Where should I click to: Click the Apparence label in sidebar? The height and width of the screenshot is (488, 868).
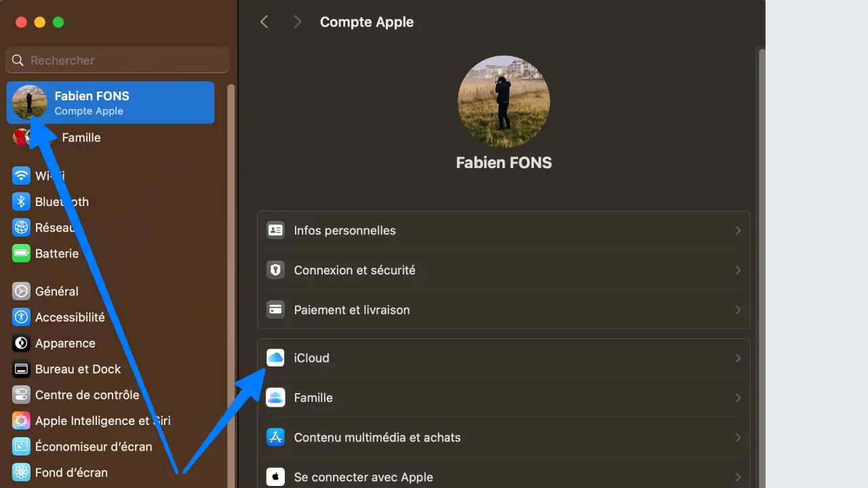click(65, 343)
